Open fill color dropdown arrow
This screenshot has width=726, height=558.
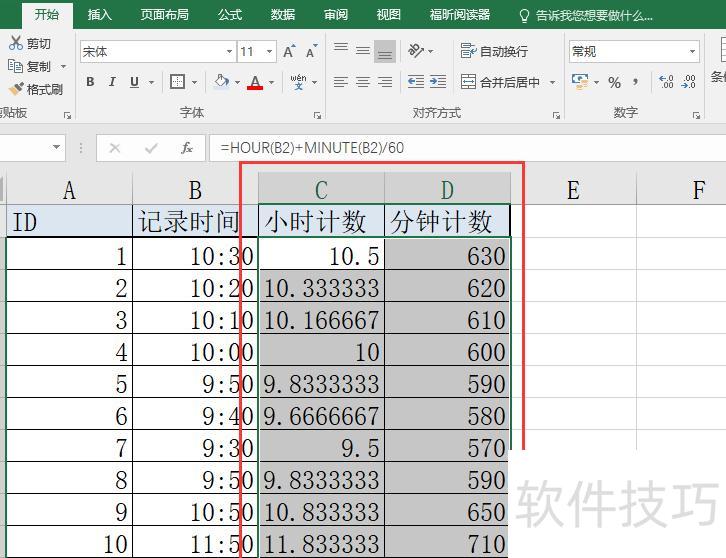click(238, 82)
